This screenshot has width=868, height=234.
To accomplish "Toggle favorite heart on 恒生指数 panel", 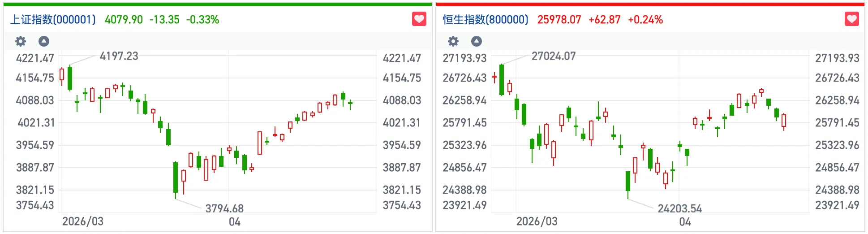I will 851,19.
